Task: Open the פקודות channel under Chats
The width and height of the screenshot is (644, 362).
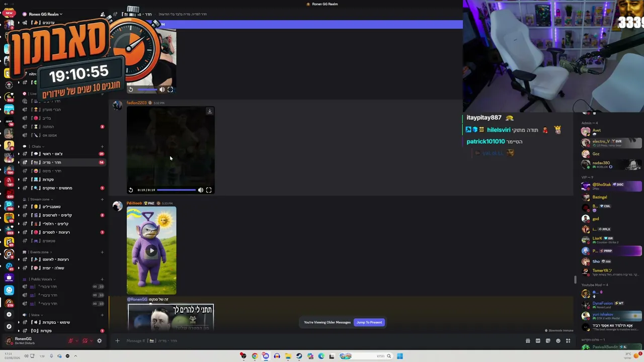Action: [x=63, y=179]
